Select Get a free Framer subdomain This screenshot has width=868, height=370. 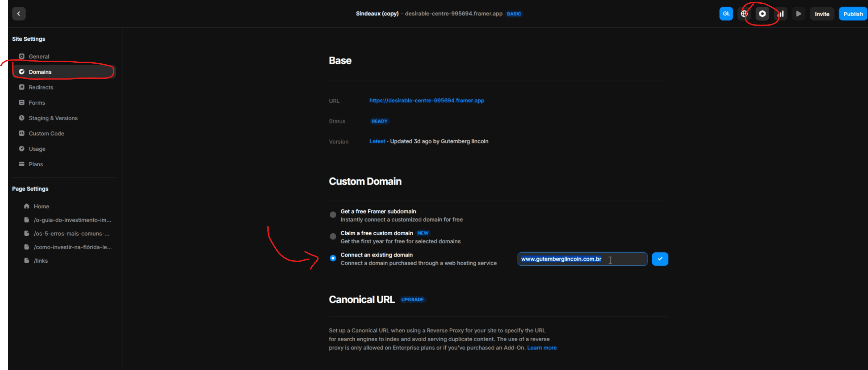click(333, 215)
